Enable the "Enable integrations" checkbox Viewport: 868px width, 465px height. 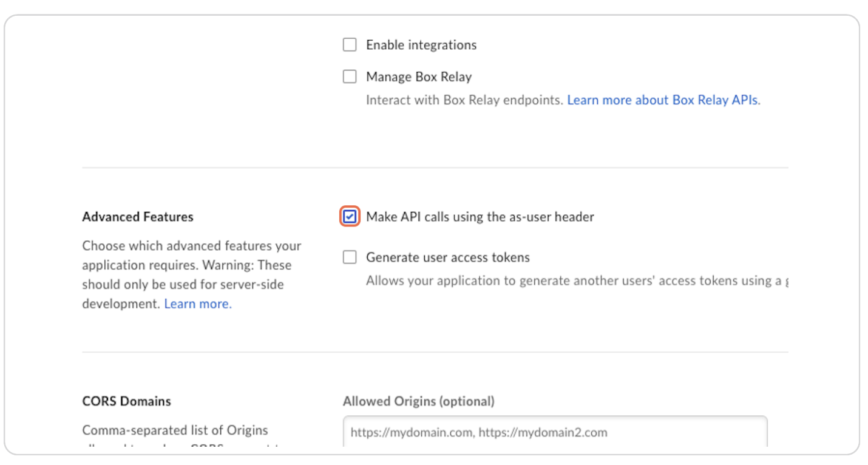click(350, 44)
